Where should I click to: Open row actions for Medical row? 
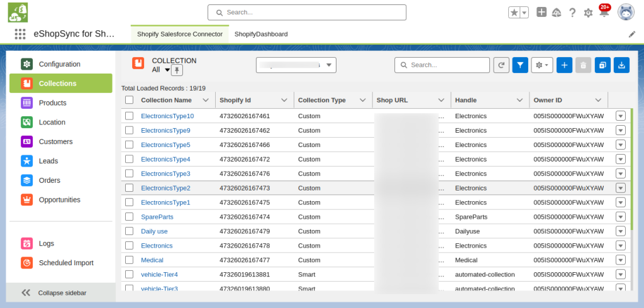pyautogui.click(x=620, y=260)
